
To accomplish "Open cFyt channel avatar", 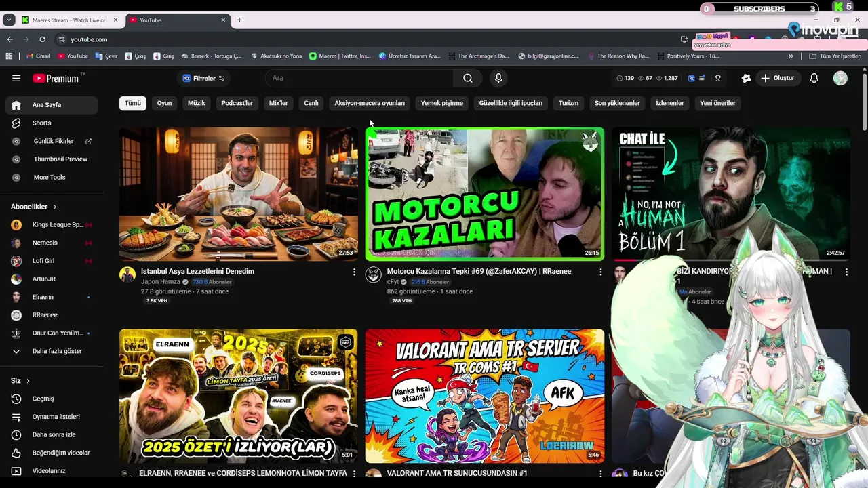I will point(374,274).
